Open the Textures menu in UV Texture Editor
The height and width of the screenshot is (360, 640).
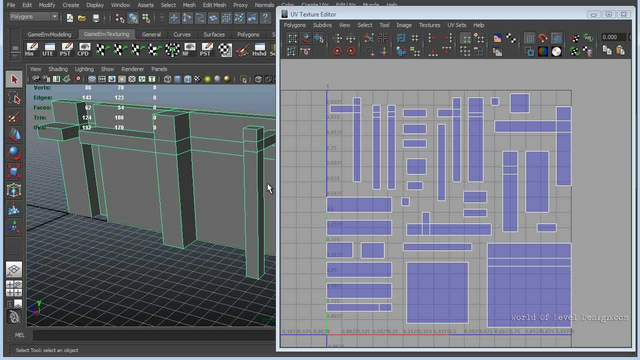(429, 25)
